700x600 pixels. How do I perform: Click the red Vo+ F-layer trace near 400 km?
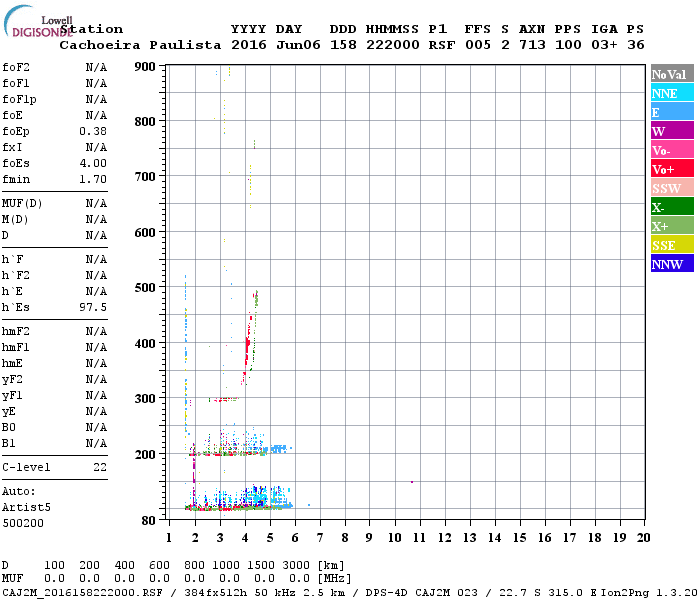(x=247, y=346)
